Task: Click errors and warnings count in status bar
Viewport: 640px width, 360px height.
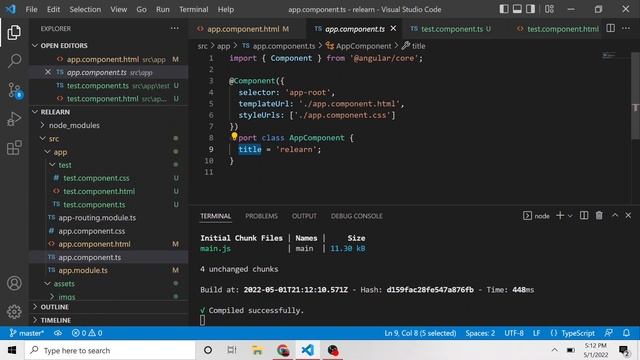Action: coord(87,333)
